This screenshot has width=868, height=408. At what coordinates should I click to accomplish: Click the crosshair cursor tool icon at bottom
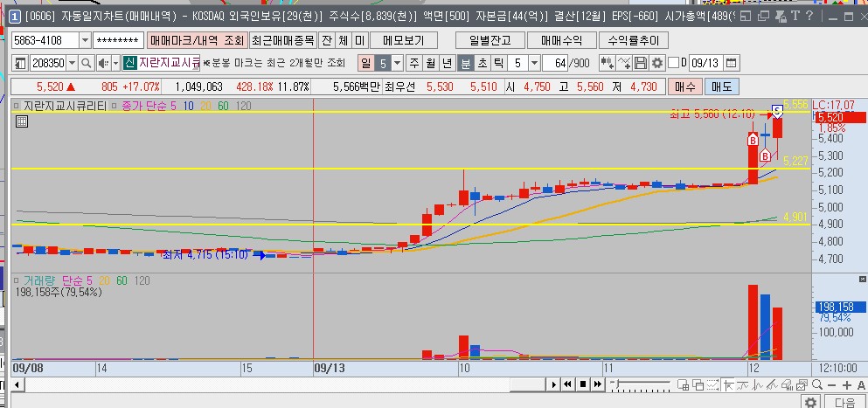pyautogui.click(x=728, y=384)
